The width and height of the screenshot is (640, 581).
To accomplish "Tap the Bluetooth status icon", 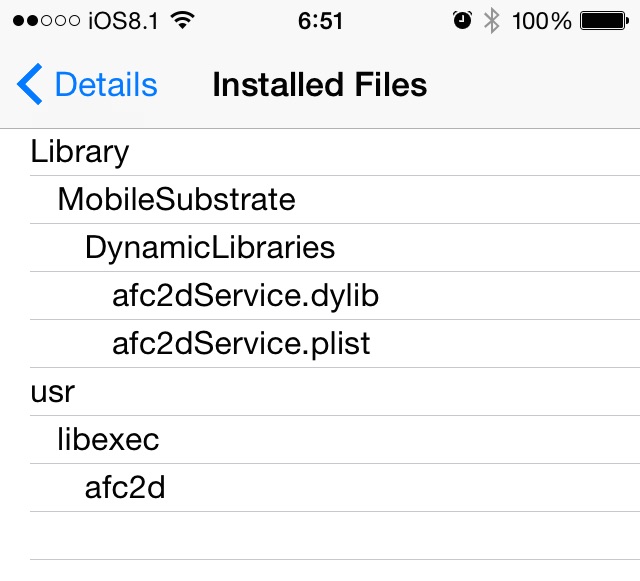I will coord(492,20).
